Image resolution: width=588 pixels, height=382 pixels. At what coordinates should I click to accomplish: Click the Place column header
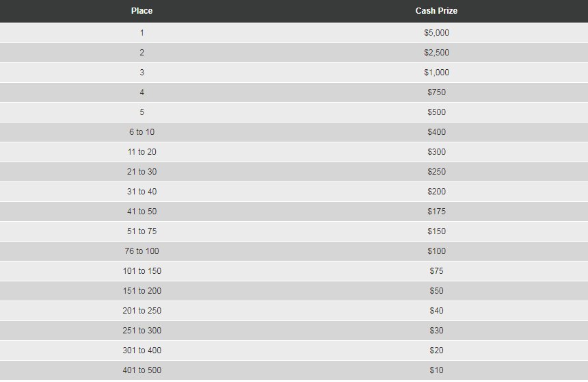tap(142, 11)
